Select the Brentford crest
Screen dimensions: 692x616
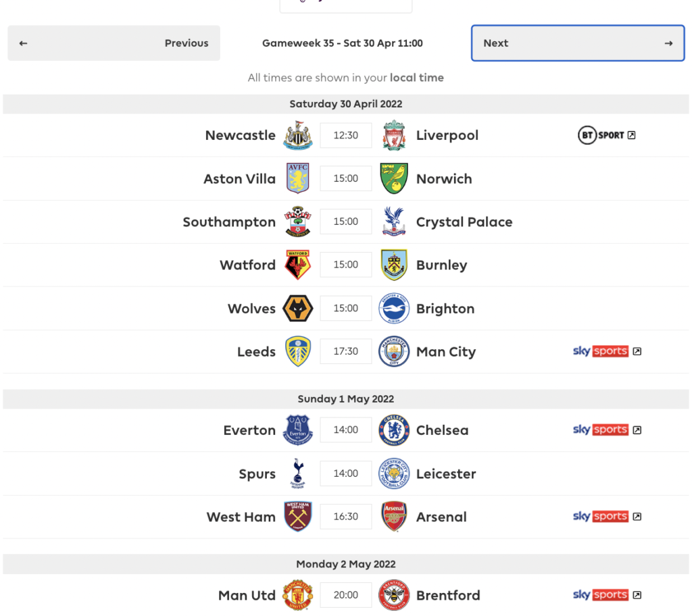pos(394,595)
